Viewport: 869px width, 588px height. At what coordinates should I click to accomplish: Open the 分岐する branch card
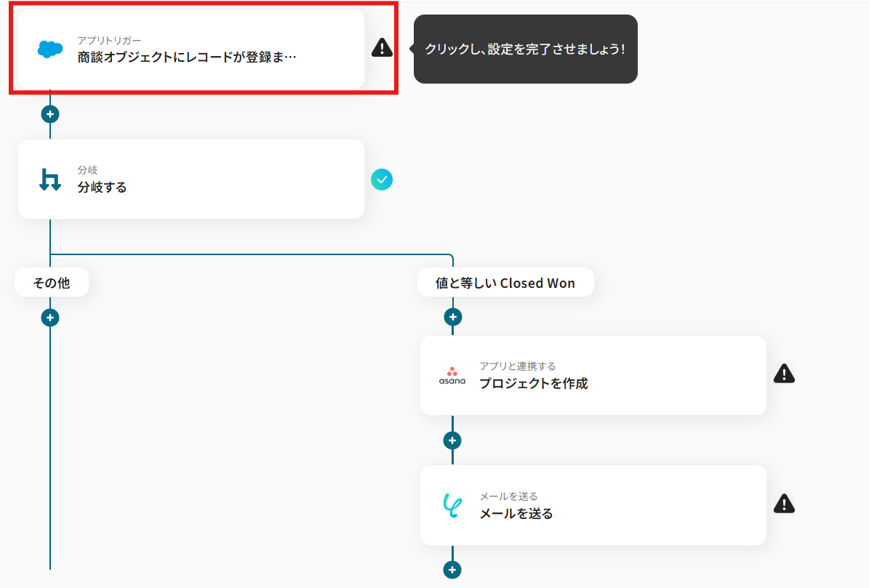click(191, 180)
